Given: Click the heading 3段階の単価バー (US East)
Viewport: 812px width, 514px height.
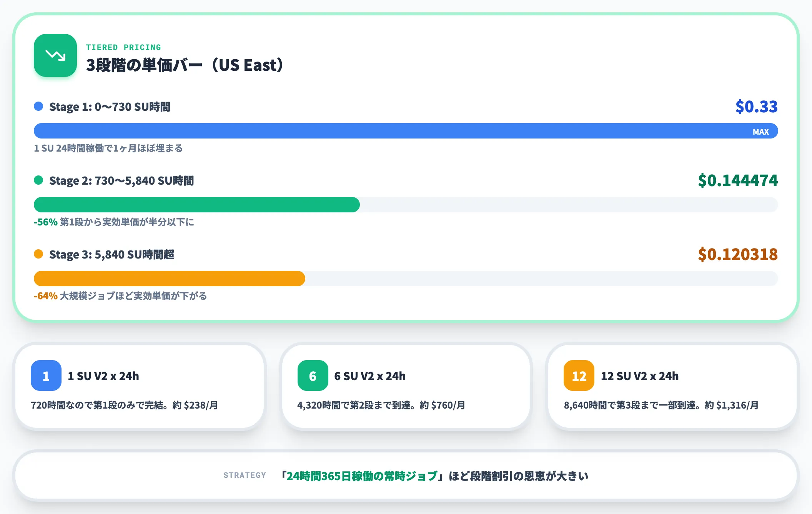Looking at the screenshot, I should [185, 65].
